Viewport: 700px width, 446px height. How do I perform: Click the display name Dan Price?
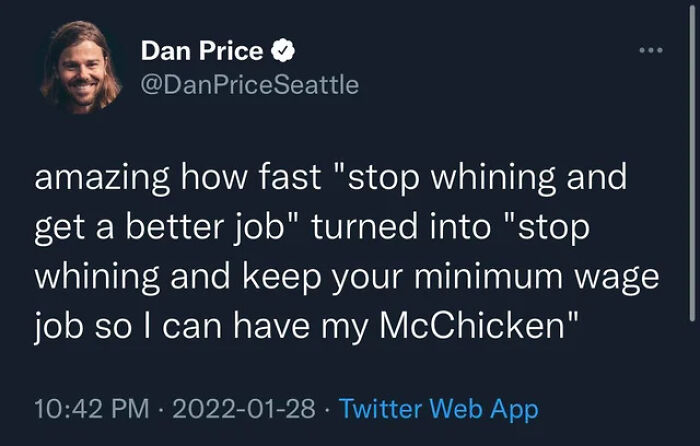tap(202, 50)
